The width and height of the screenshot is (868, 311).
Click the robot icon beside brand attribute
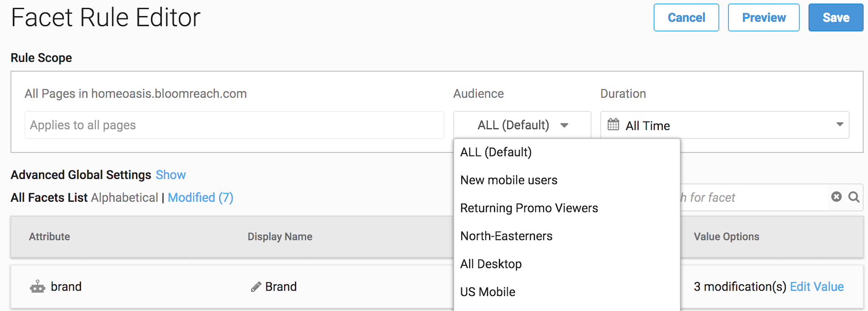click(38, 287)
